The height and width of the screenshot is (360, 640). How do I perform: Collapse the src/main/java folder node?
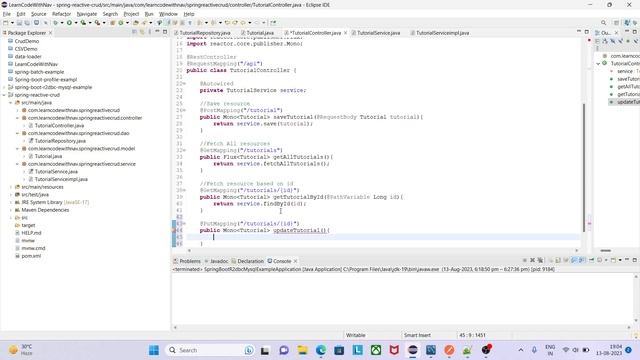pyautogui.click(x=11, y=103)
